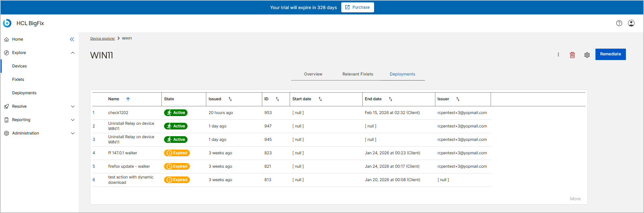Open device settings gear icon
This screenshot has width=644, height=213.
pos(587,55)
